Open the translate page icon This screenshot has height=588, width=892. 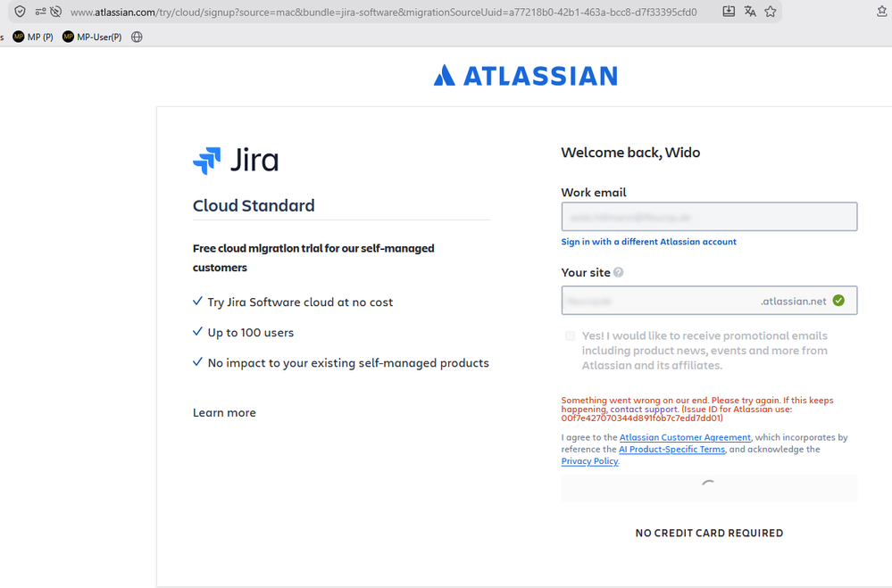pyautogui.click(x=750, y=12)
